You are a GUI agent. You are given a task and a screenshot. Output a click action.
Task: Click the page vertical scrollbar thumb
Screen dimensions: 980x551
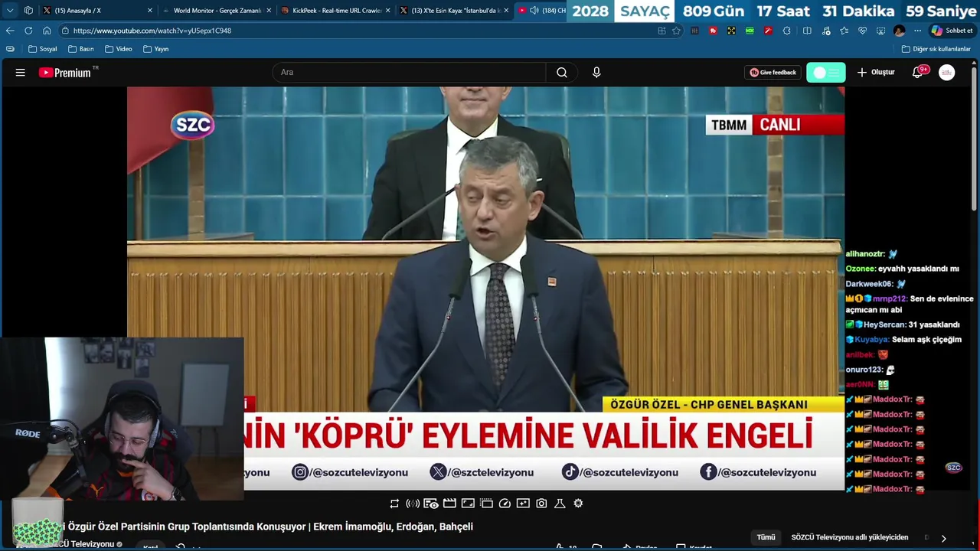tap(974, 138)
